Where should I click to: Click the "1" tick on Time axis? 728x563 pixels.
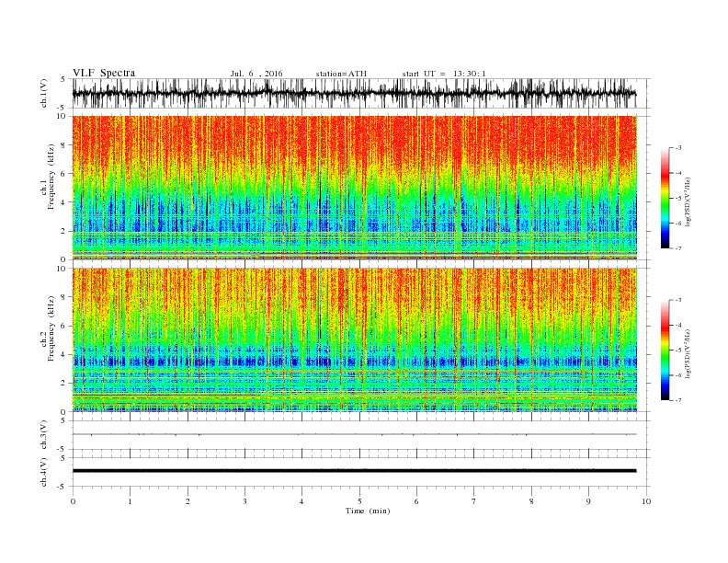[x=130, y=501]
